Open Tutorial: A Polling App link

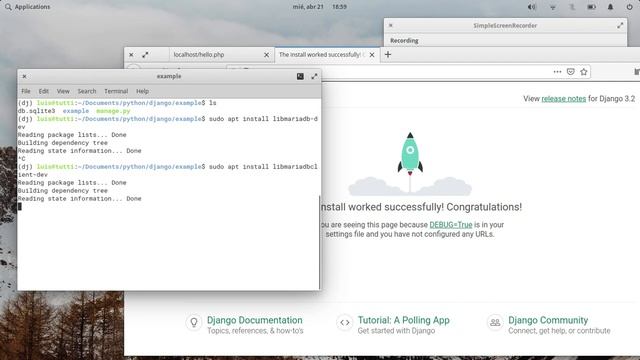404,320
